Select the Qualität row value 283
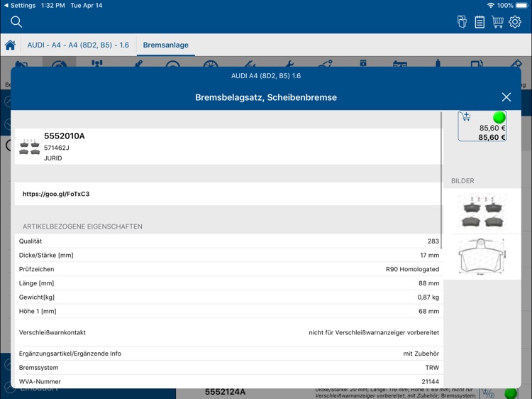The height and width of the screenshot is (399, 532). (433, 241)
